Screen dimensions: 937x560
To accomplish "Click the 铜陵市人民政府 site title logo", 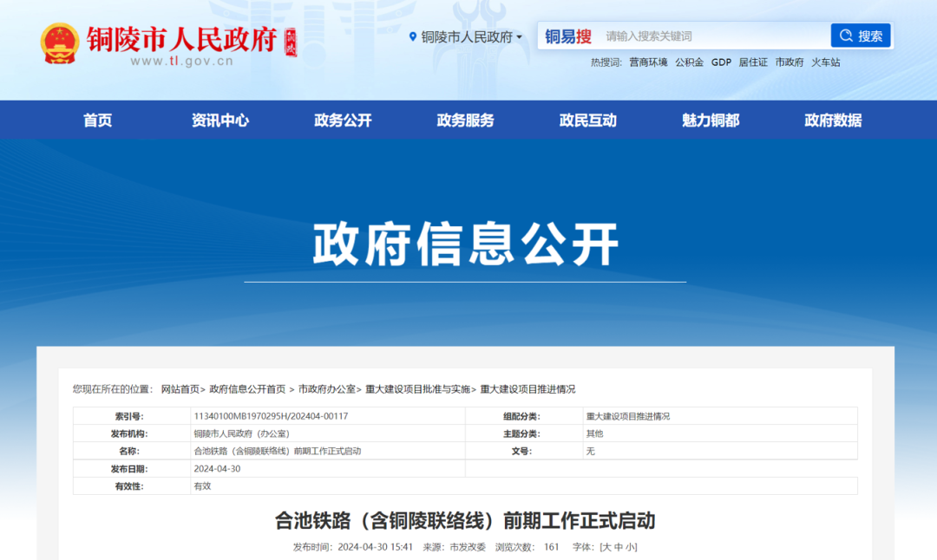I will (x=181, y=39).
